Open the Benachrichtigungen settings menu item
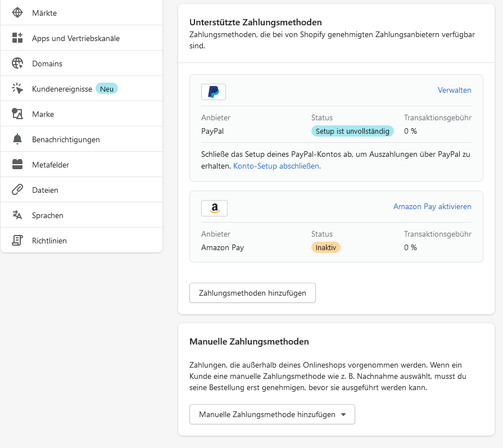This screenshot has width=503, height=448. [81, 139]
